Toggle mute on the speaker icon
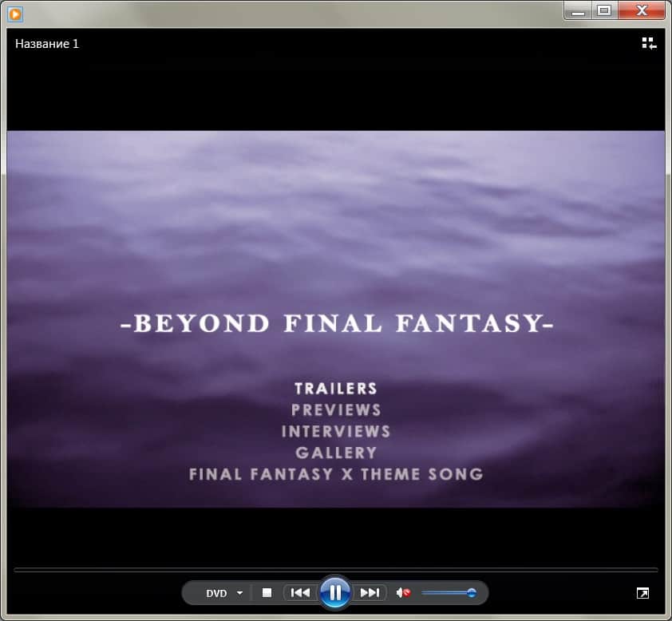This screenshot has width=672, height=621. pos(403,593)
